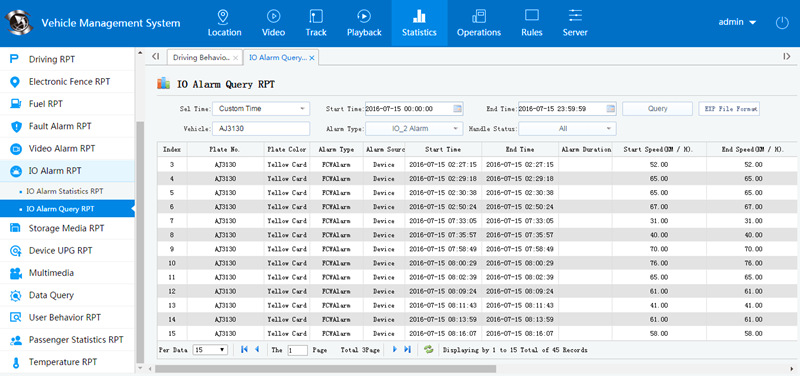Open the Playback module
Screen dimensions: 800x376
click(x=364, y=23)
